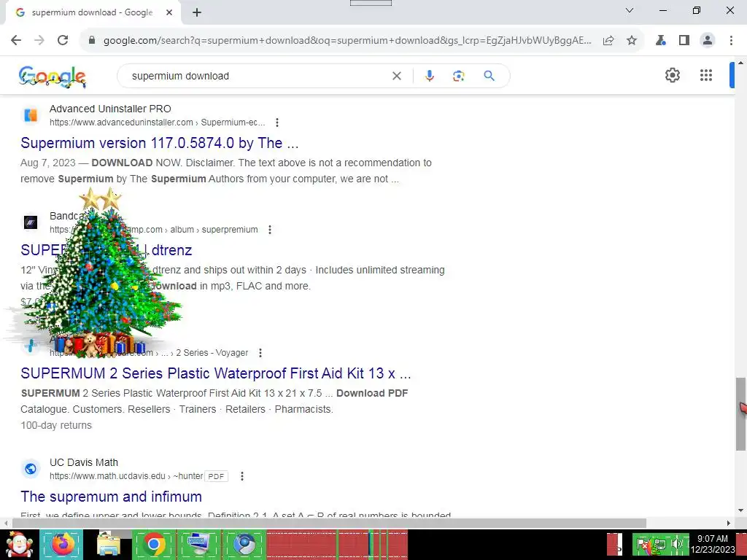Open the computer monitor taskbar app
Screen dimensions: 747x560
(x=198, y=545)
